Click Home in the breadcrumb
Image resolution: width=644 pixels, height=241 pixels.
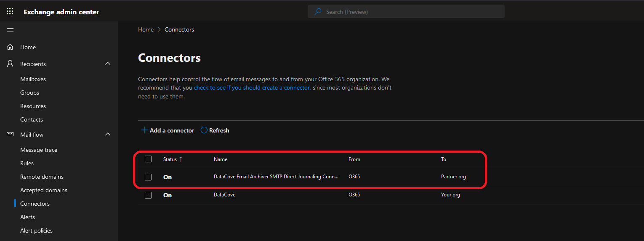[146, 29]
